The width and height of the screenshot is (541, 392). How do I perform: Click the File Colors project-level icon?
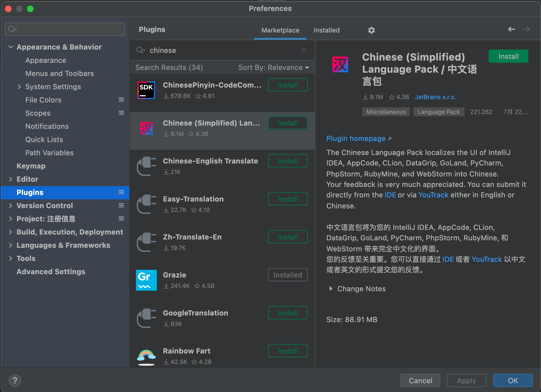121,100
